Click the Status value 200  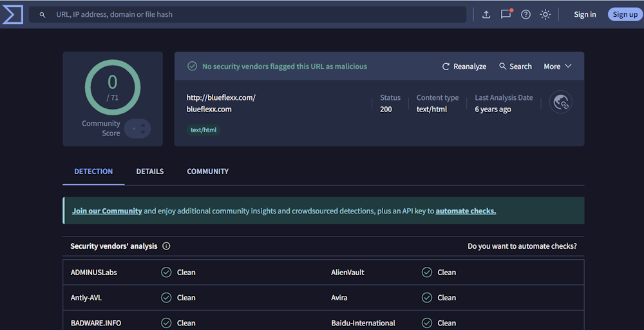coord(386,110)
